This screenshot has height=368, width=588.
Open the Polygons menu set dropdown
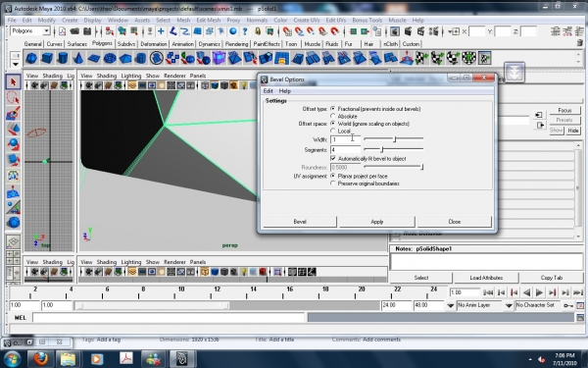click(46, 30)
